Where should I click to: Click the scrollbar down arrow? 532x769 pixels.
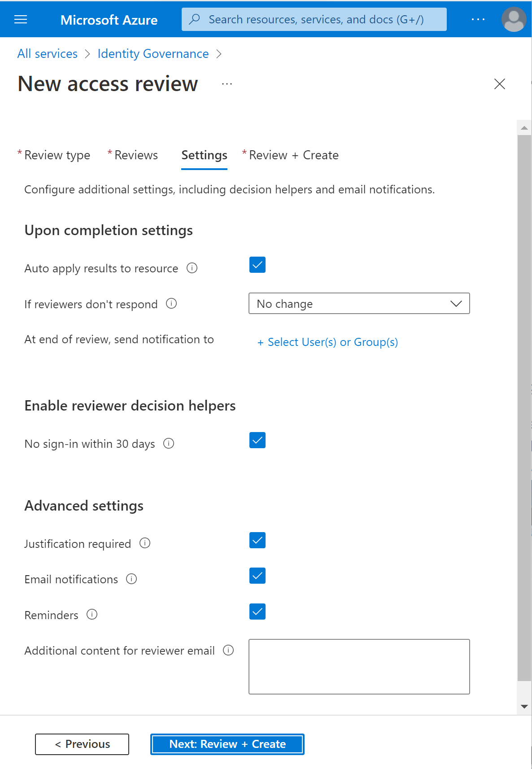tap(524, 707)
